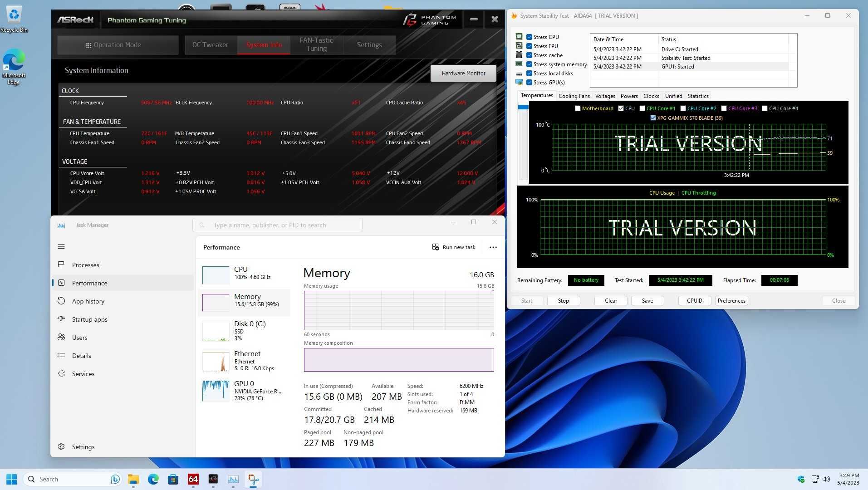Click the Operation Mode button

point(118,45)
